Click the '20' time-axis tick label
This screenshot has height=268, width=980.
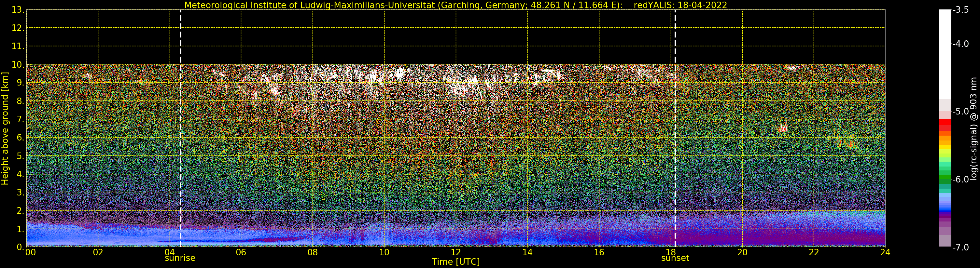[742, 252]
